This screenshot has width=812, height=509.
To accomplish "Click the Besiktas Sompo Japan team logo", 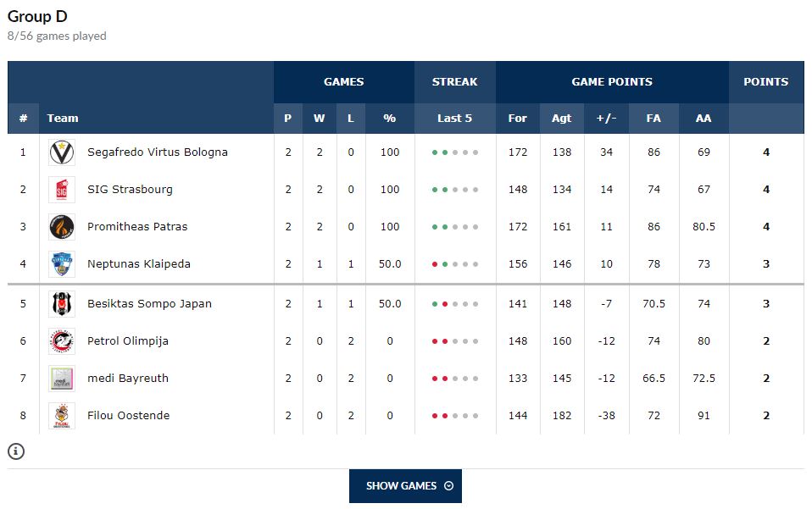I will point(62,304).
